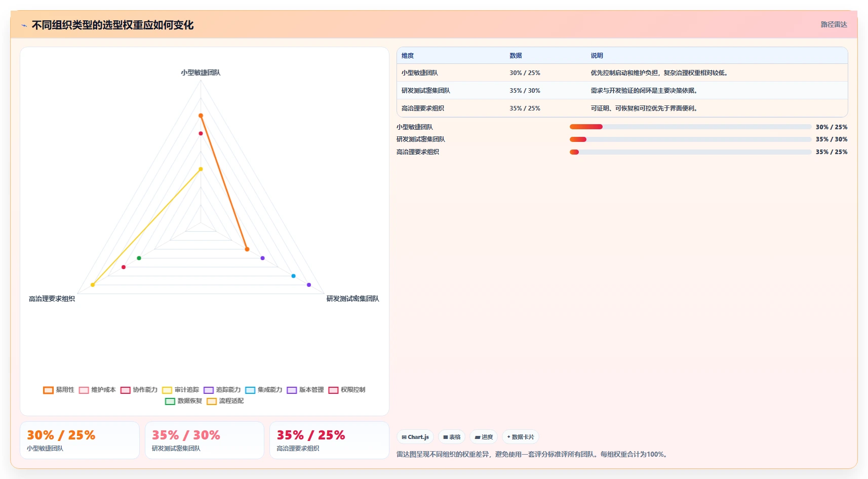Click the 表格 tag
The image size is (868, 479).
452,437
